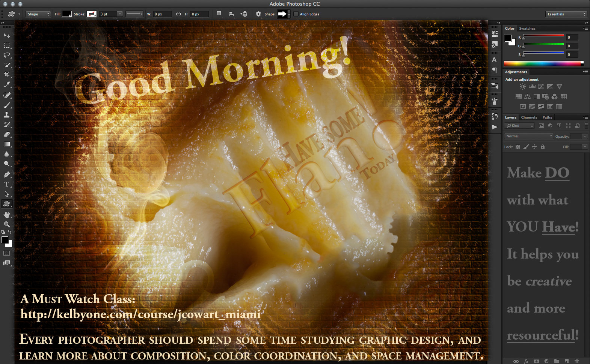
Task: Select the Eyedropper tool
Action: 7,85
